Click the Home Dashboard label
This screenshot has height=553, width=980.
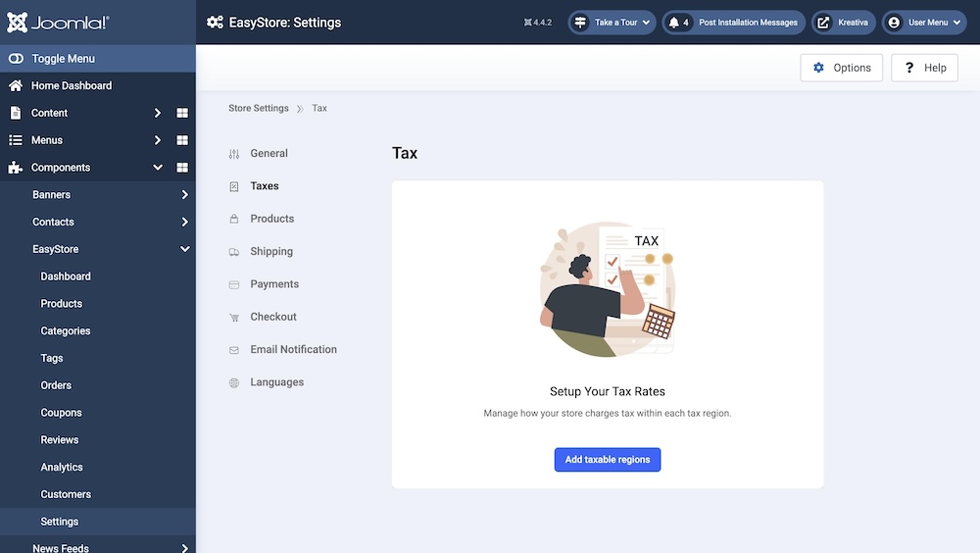[72, 85]
